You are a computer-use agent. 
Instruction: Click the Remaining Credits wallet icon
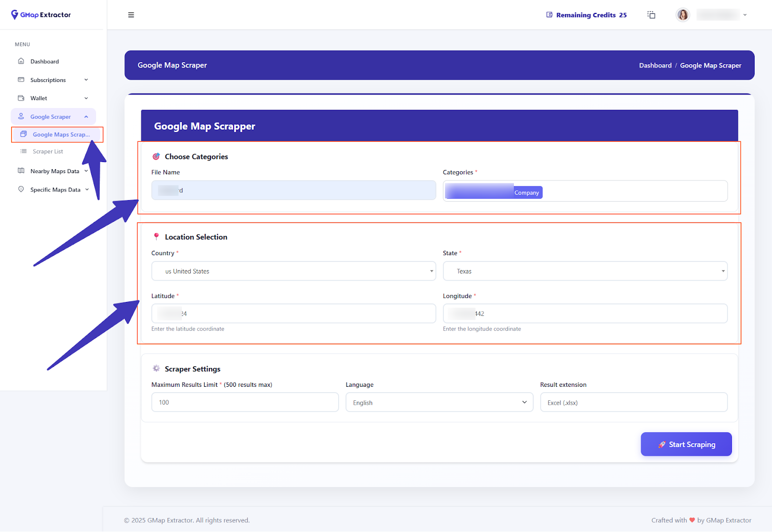pos(549,15)
